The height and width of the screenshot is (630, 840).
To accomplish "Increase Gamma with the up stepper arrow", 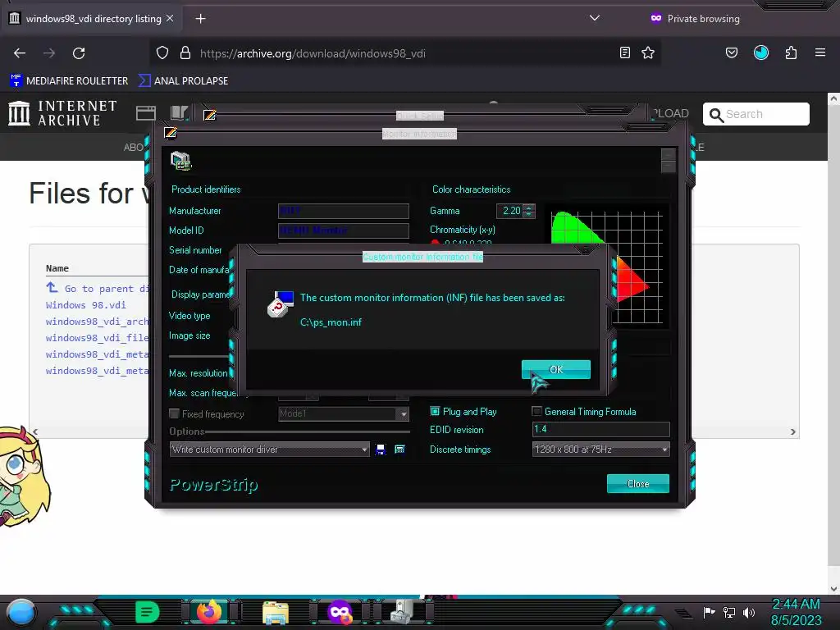I will 529,208.
